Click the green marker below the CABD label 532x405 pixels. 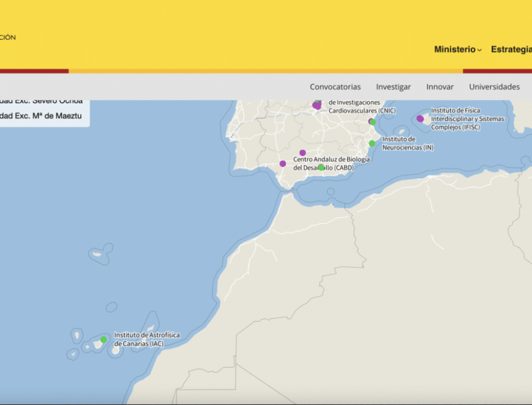tap(321, 166)
